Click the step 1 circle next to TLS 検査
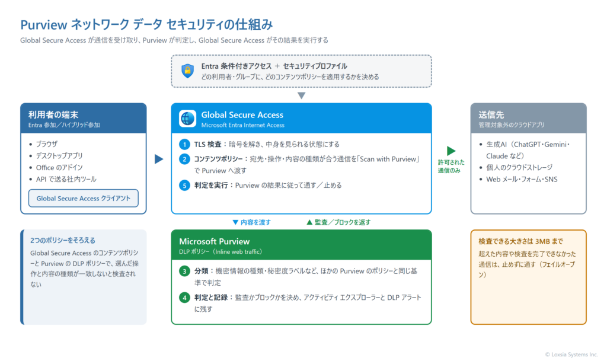The height and width of the screenshot is (364, 607). coord(185,145)
